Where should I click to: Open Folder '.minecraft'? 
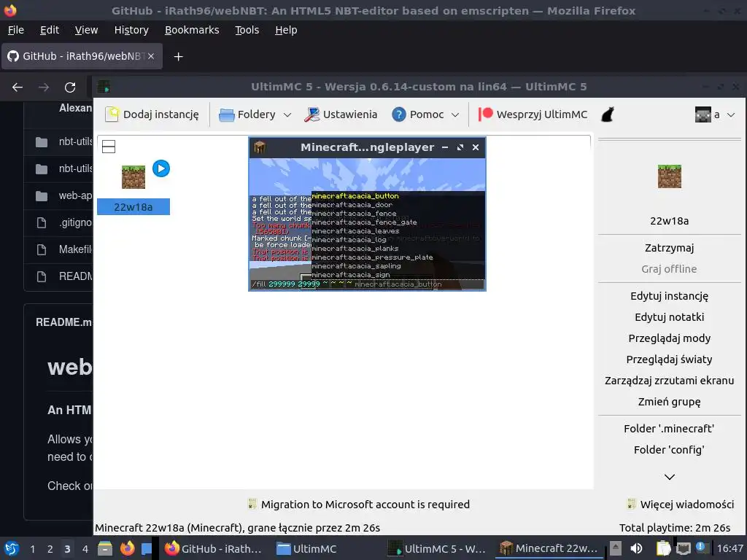pyautogui.click(x=670, y=429)
